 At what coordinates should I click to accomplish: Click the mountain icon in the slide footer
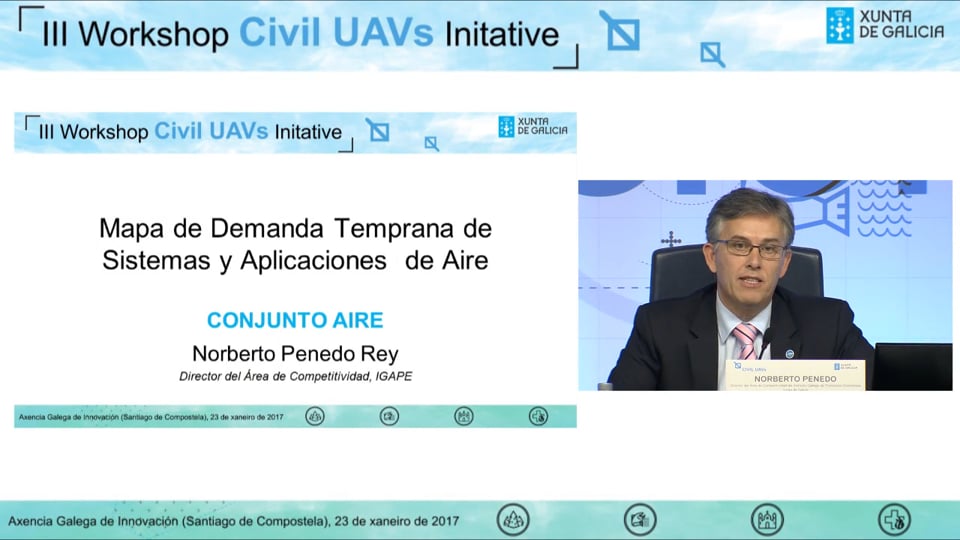tap(315, 416)
